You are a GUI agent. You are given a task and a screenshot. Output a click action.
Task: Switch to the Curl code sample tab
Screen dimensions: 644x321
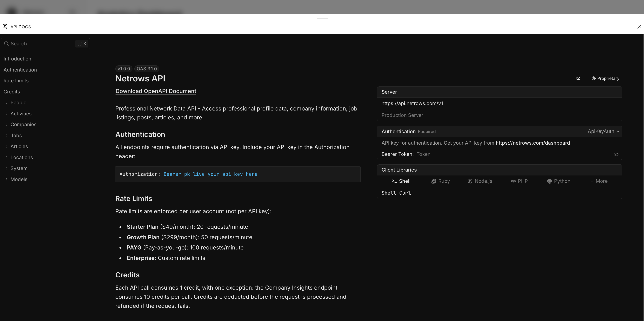pos(405,193)
